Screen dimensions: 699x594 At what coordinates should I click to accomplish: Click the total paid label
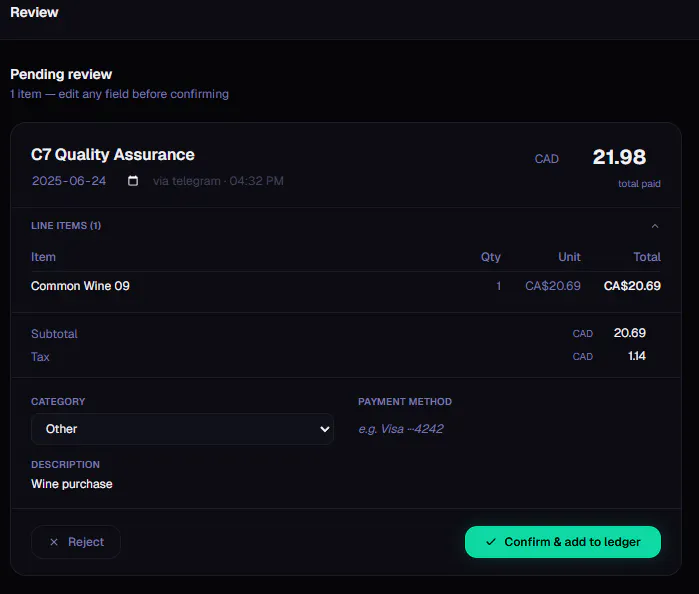click(639, 184)
